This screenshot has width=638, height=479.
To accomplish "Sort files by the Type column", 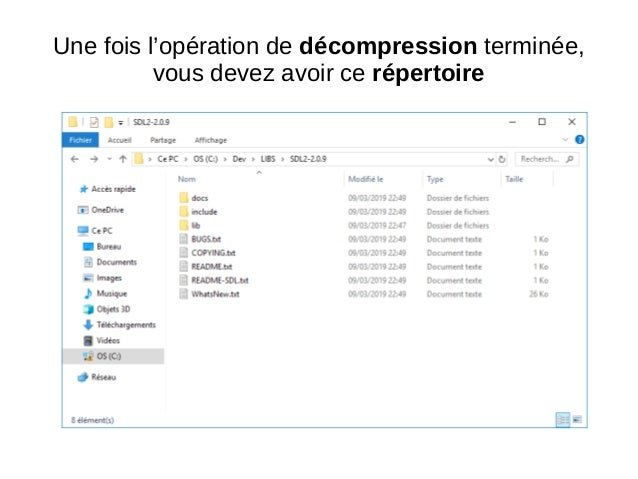I will click(435, 179).
